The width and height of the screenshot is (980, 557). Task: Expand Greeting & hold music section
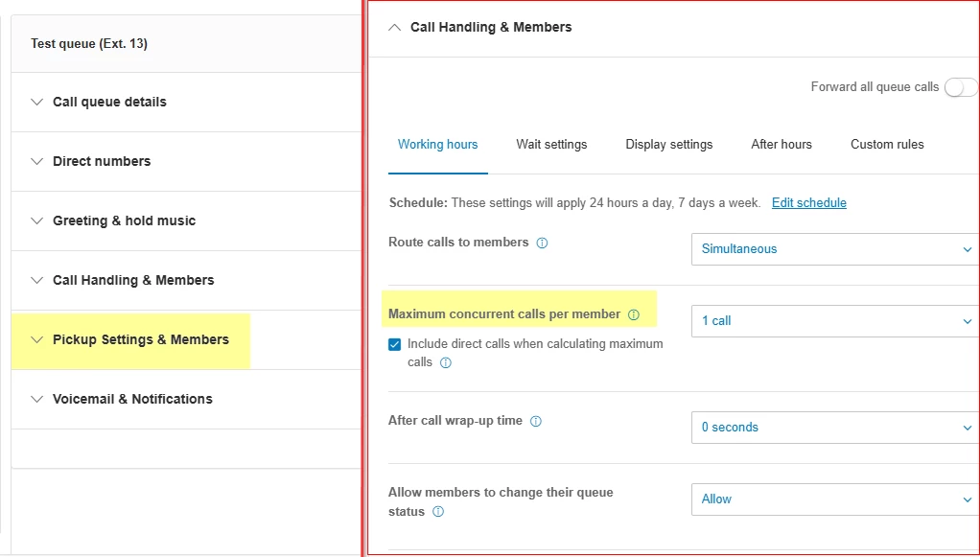[124, 221]
